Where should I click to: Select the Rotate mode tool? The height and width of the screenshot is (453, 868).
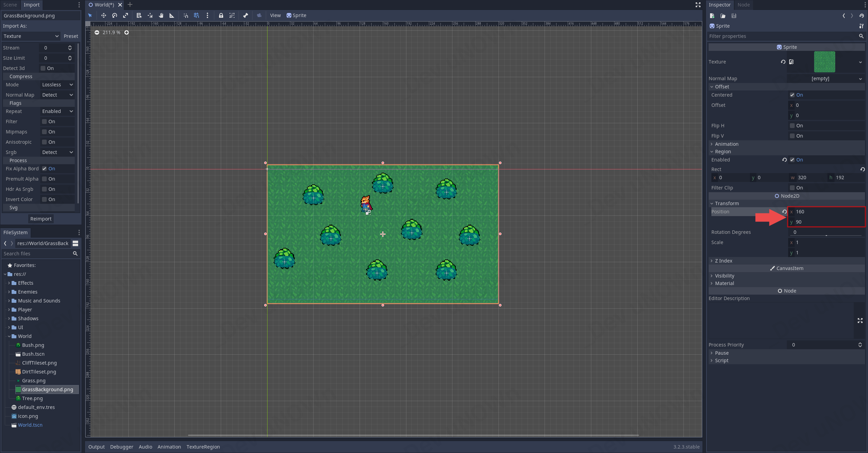pyautogui.click(x=115, y=15)
